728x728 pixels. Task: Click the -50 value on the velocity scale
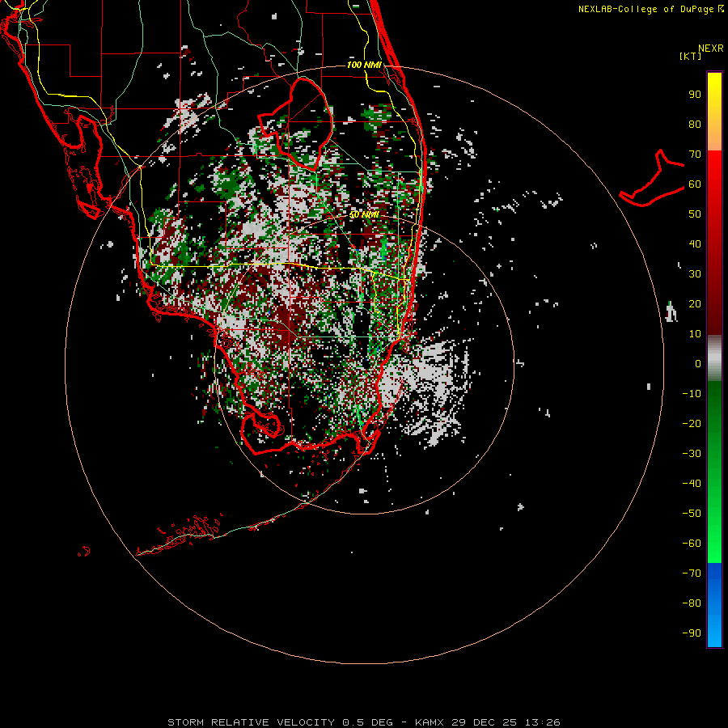tap(692, 514)
